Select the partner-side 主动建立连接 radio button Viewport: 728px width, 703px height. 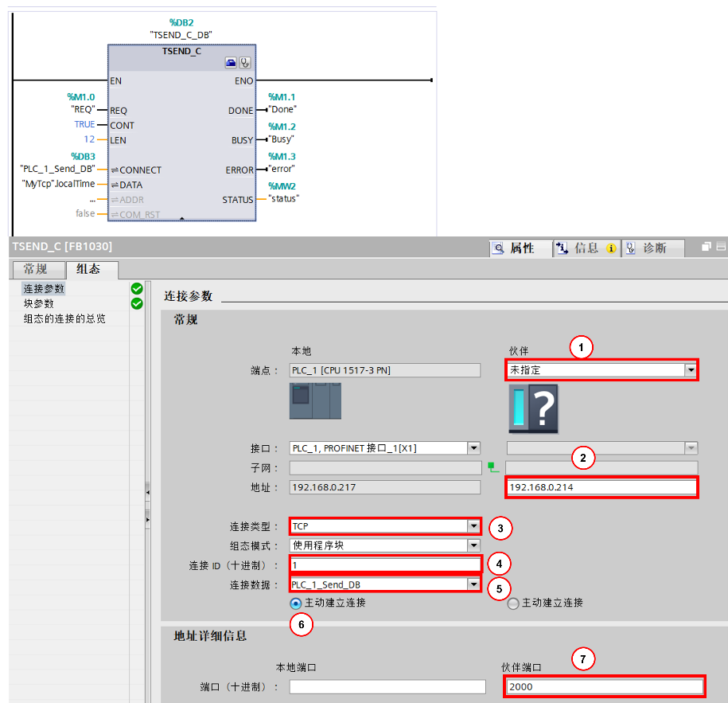pos(513,603)
